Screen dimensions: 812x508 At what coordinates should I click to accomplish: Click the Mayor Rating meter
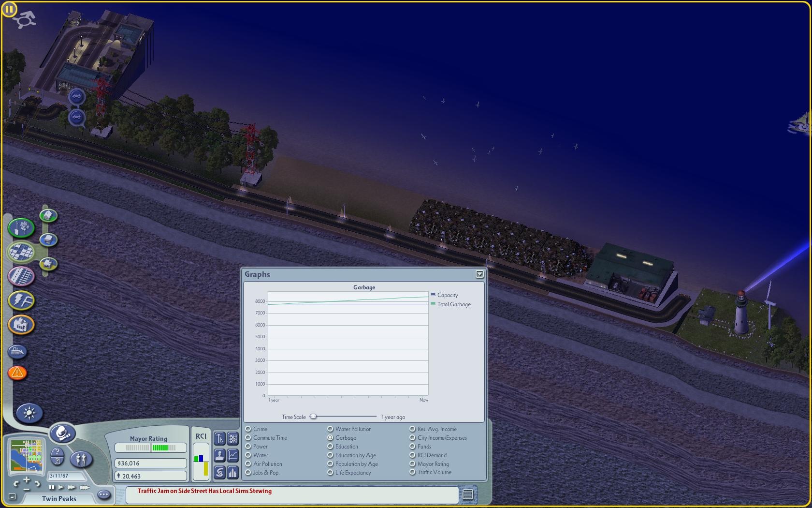pos(150,448)
